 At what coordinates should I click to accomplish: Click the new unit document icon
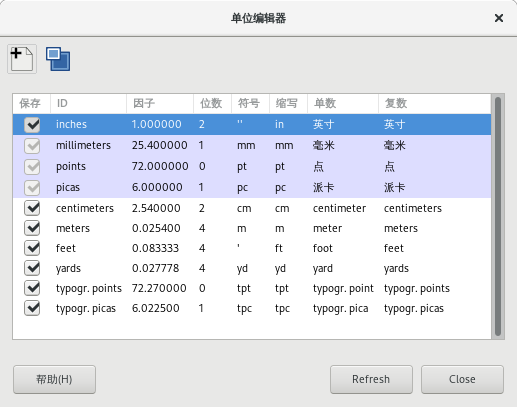pyautogui.click(x=22, y=59)
